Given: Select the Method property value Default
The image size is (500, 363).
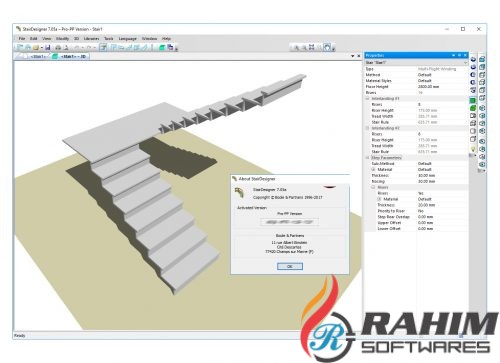Looking at the screenshot, I should 443,75.
